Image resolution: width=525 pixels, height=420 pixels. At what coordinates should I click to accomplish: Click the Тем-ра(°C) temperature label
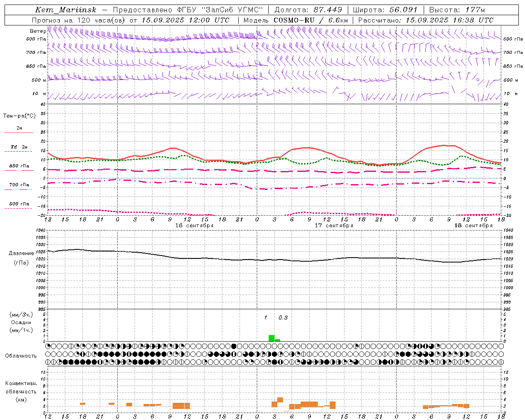(19, 116)
